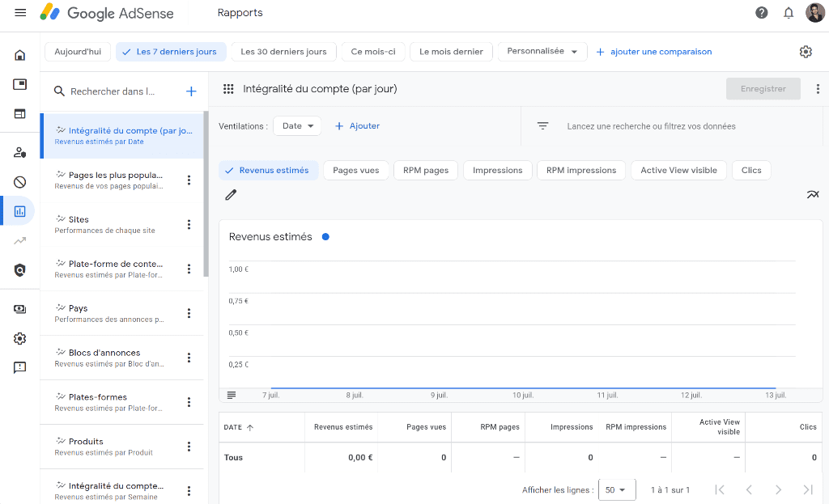Select Ce mois-ci tab
The width and height of the screenshot is (829, 504).
373,52
